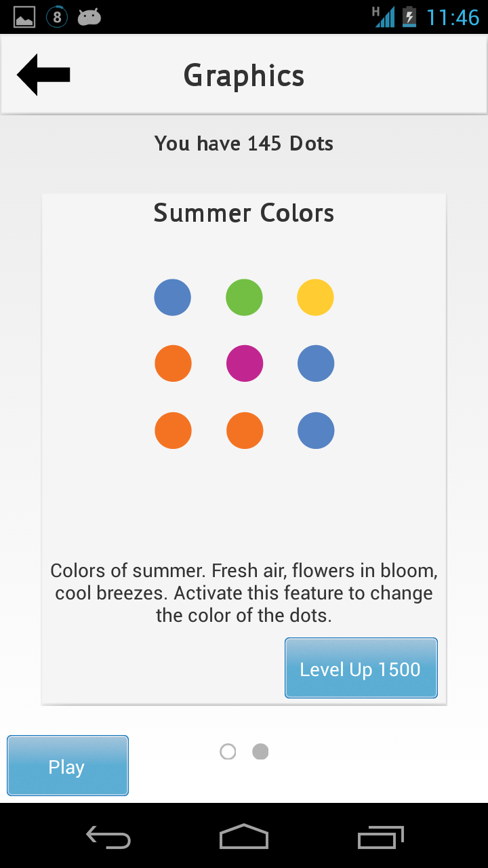This screenshot has height=868, width=488.
Task: Tap the green dot in the preview grid
Action: pos(244,297)
